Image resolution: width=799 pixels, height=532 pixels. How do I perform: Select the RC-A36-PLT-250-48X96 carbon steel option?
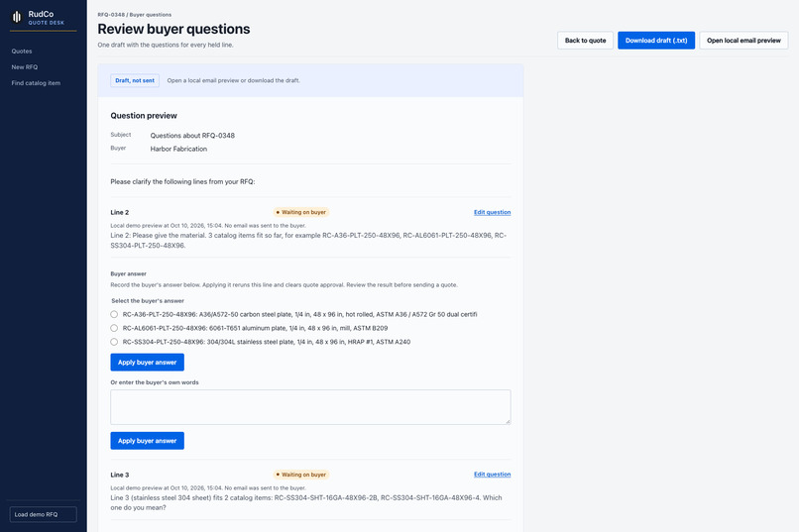click(114, 315)
